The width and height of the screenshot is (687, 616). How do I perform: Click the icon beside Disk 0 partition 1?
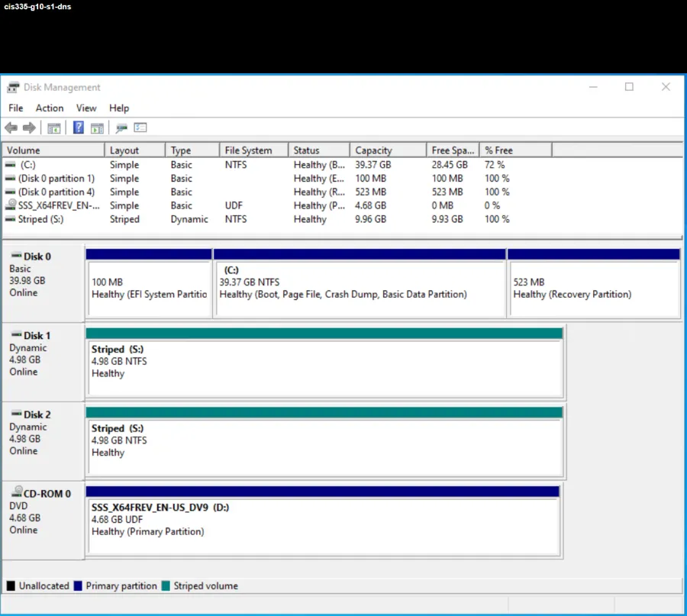10,179
